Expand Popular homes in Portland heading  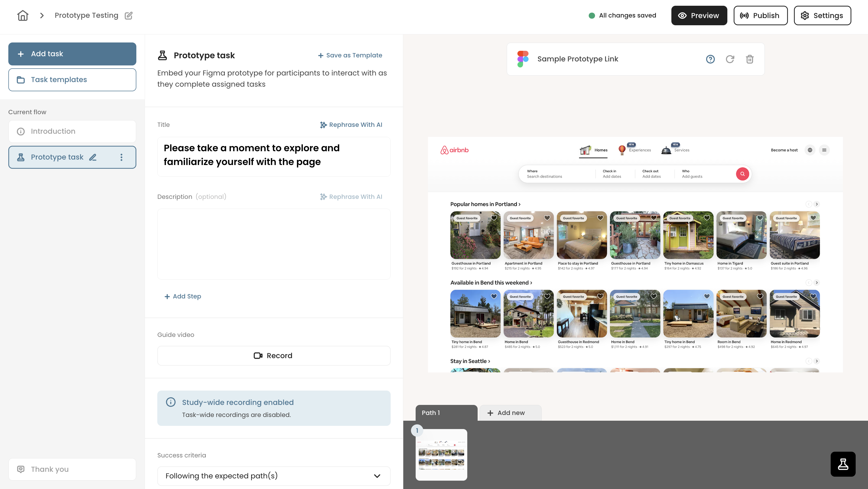[x=485, y=204]
